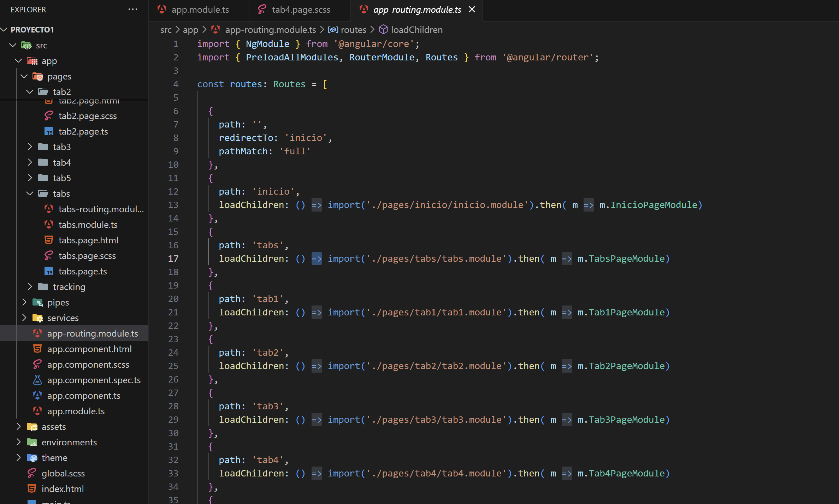Close the app-routing.module.ts tab
This screenshot has width=839, height=504.
tap(472, 10)
